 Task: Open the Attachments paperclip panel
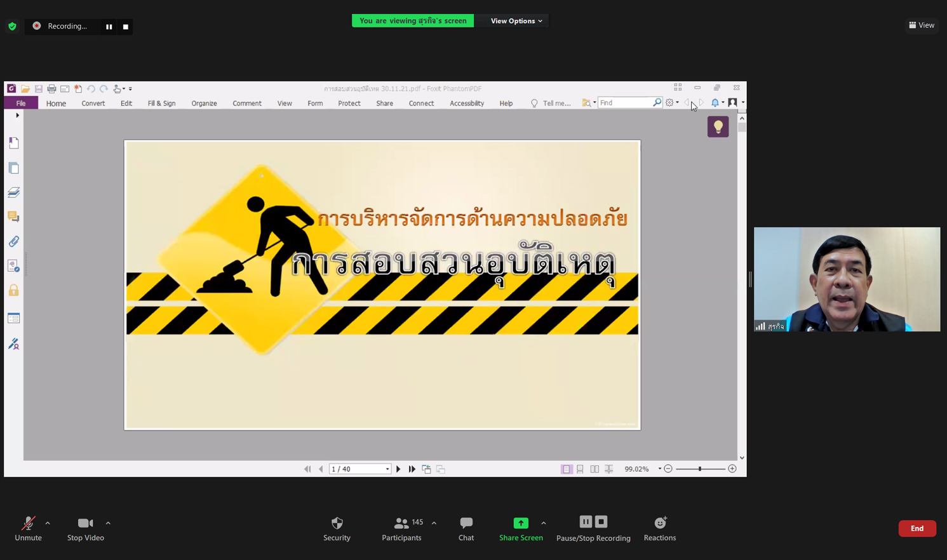[x=13, y=241]
